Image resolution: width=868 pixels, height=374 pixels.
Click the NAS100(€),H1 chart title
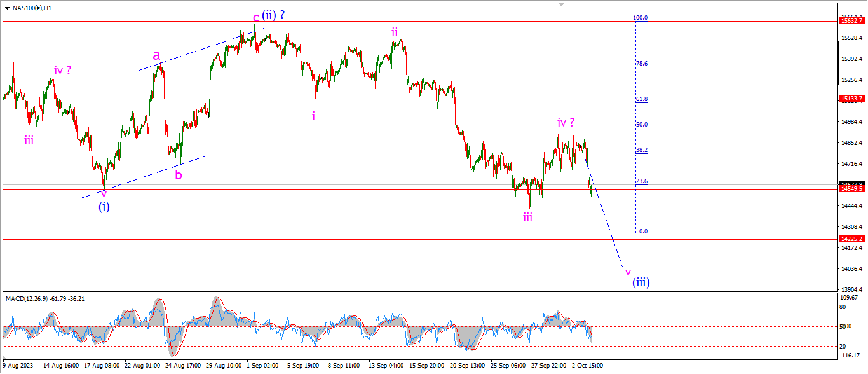32,8
